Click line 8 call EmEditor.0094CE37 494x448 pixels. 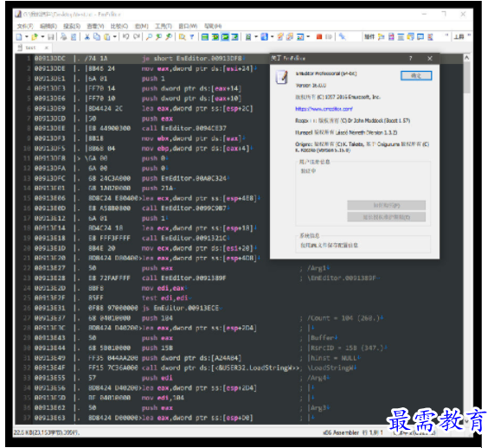coord(184,128)
